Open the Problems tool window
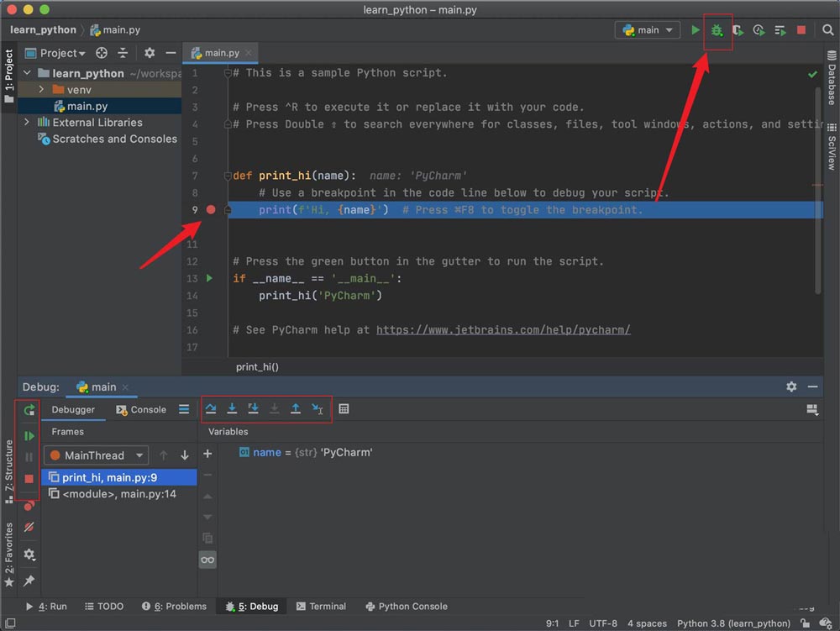The height and width of the screenshot is (631, 840). point(174,606)
